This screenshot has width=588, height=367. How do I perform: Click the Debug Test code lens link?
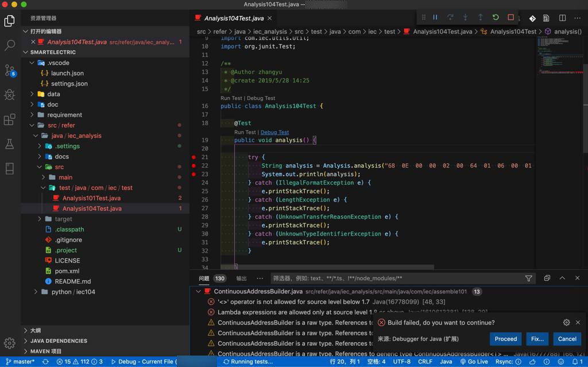click(274, 132)
